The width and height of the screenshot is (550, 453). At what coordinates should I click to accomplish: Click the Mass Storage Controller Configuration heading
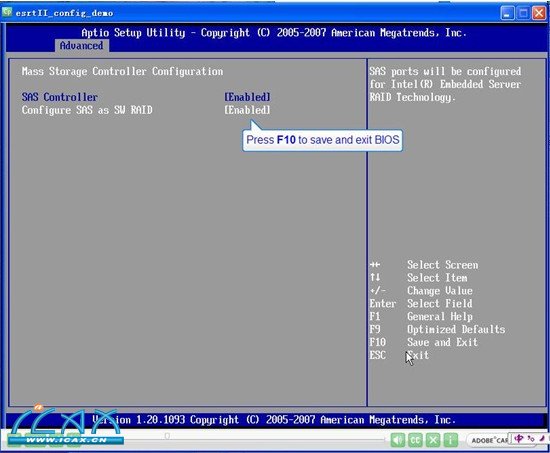[122, 71]
